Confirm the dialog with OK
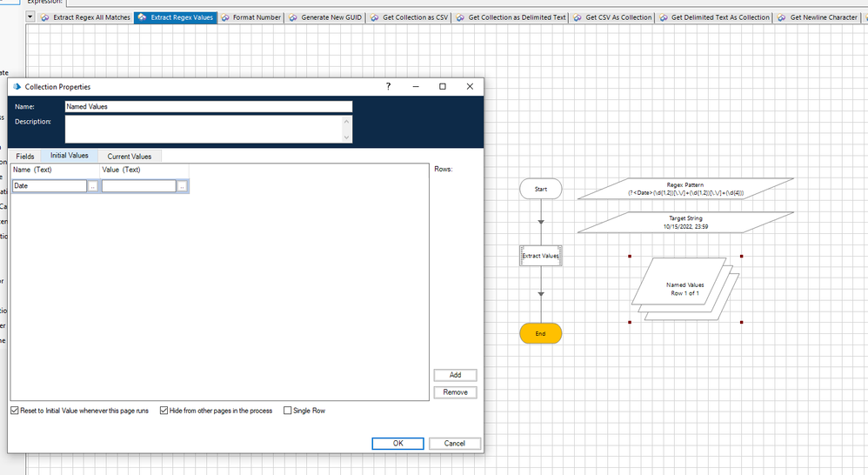This screenshot has height=475, width=868. pyautogui.click(x=397, y=444)
